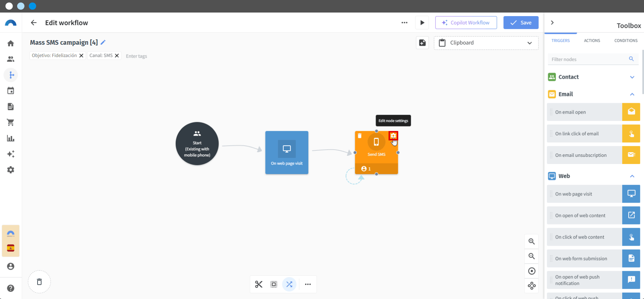The width and height of the screenshot is (644, 299).
Task: Click the Save button
Action: coord(521,23)
